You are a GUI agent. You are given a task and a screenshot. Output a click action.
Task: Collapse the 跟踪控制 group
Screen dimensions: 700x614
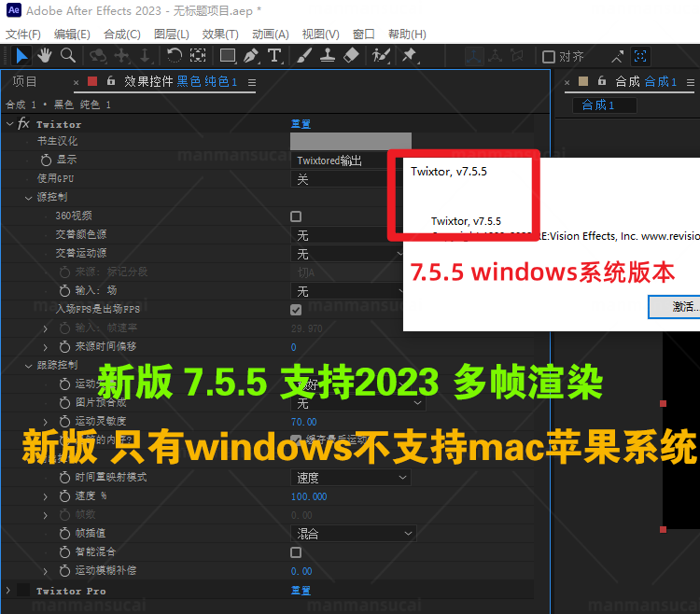[x=28, y=366]
